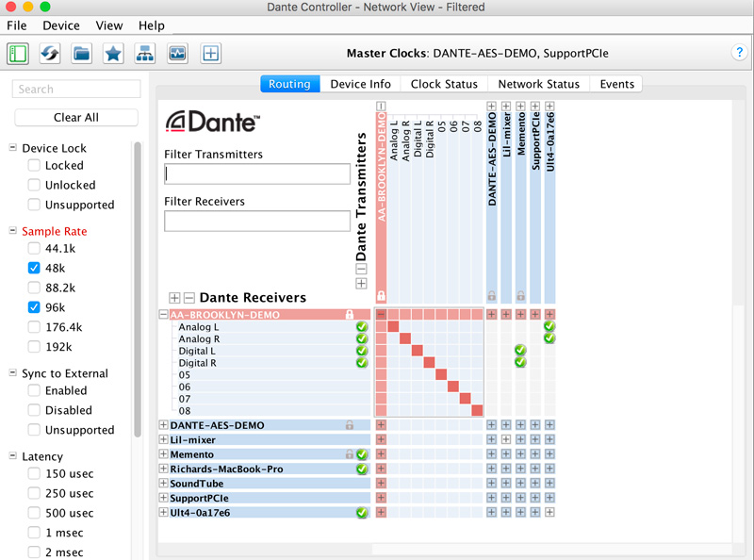
Task: Select the Richards-MacBook-Pro receiver name
Action: tap(226, 469)
